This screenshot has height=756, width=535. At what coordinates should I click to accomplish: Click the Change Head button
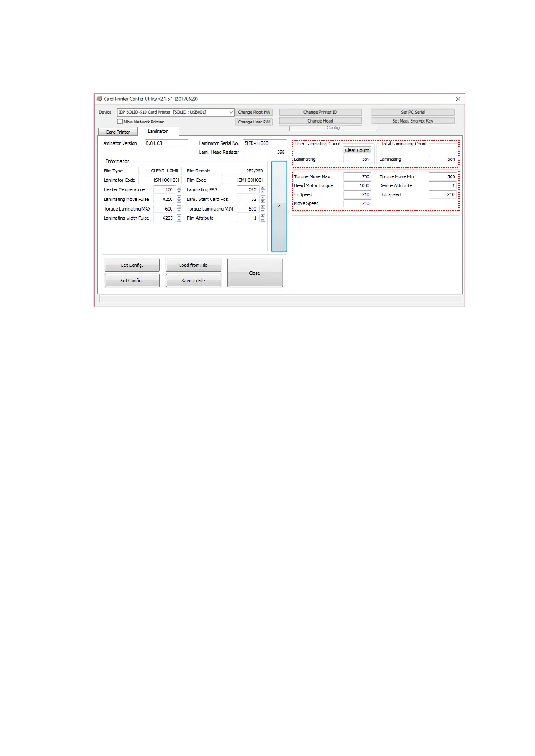click(x=320, y=121)
